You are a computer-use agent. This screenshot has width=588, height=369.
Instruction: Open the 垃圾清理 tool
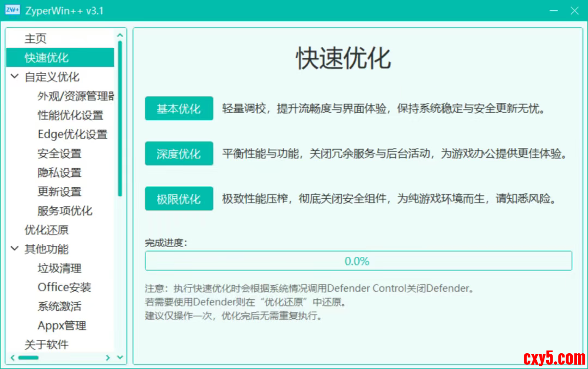tap(59, 268)
